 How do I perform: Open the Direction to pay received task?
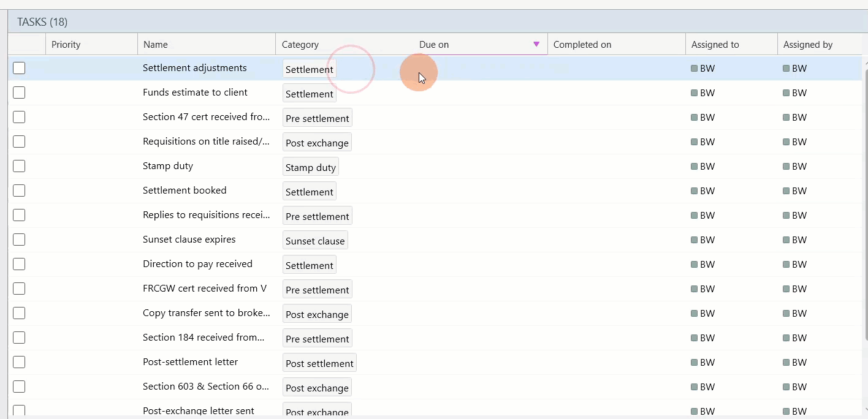pyautogui.click(x=197, y=264)
